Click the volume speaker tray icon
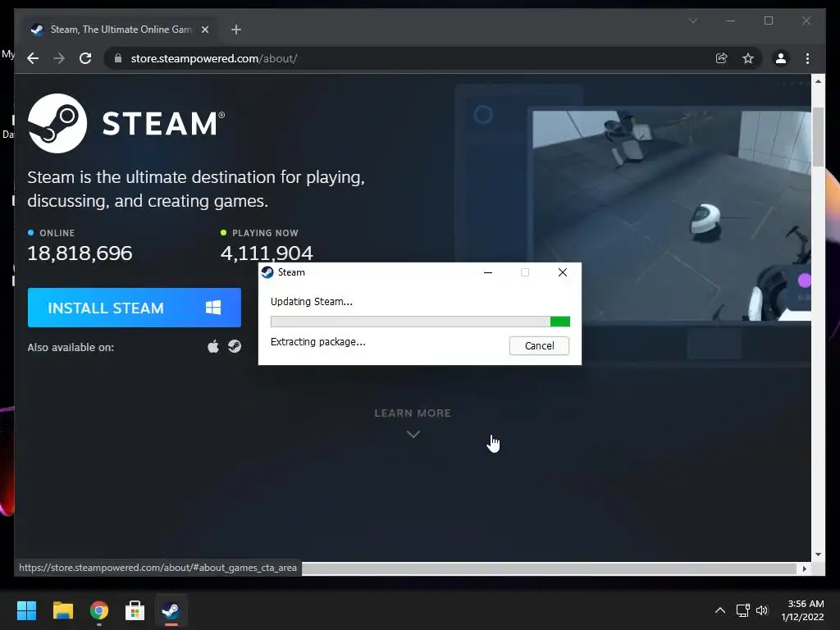The image size is (840, 630). click(762, 610)
